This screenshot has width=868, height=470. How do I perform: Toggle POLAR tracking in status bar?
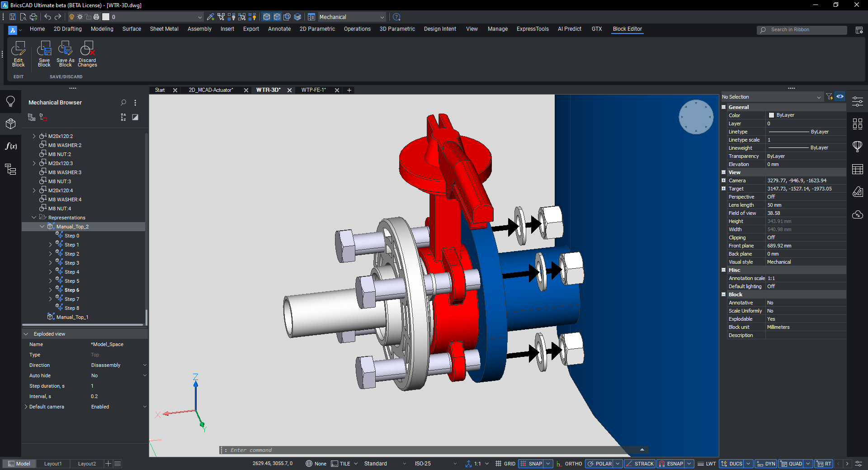599,464
